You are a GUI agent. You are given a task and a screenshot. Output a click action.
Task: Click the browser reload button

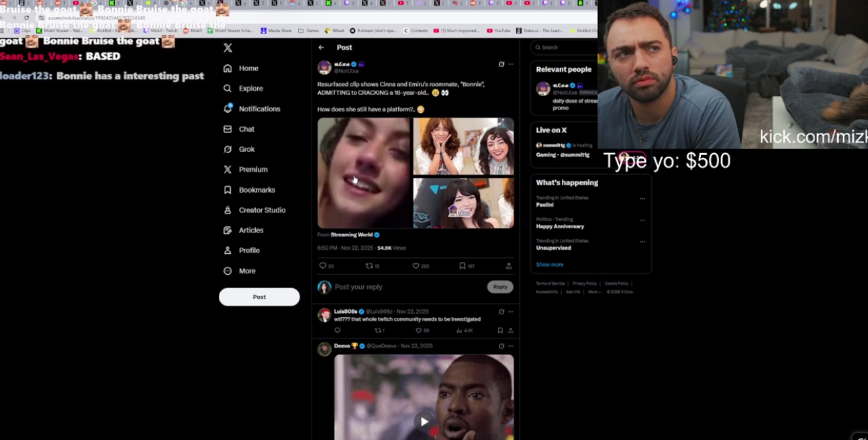point(26,17)
